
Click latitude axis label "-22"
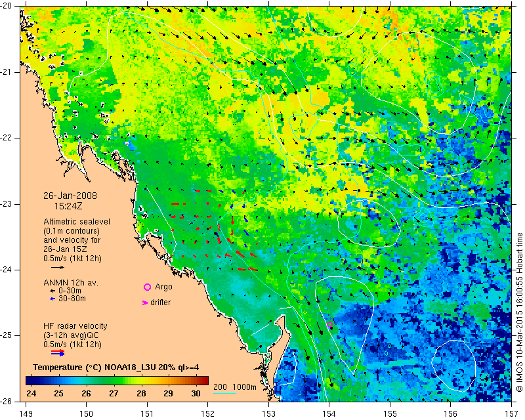pyautogui.click(x=7, y=138)
